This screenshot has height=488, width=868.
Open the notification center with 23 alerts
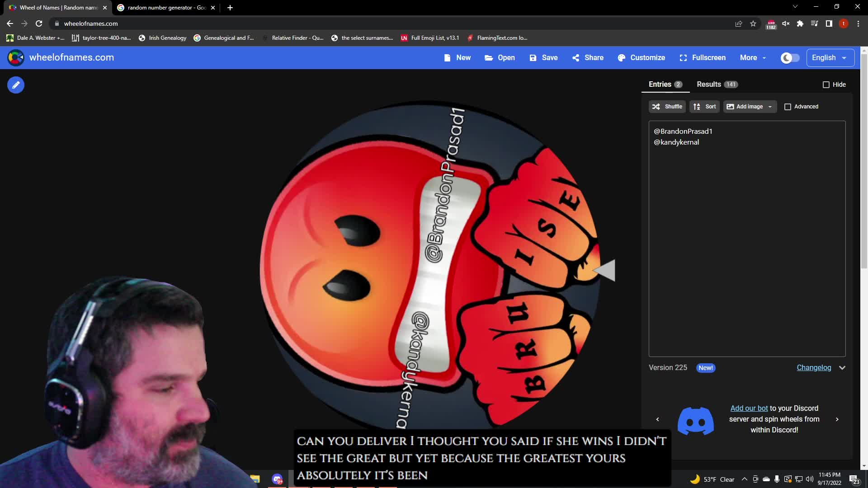click(x=854, y=479)
